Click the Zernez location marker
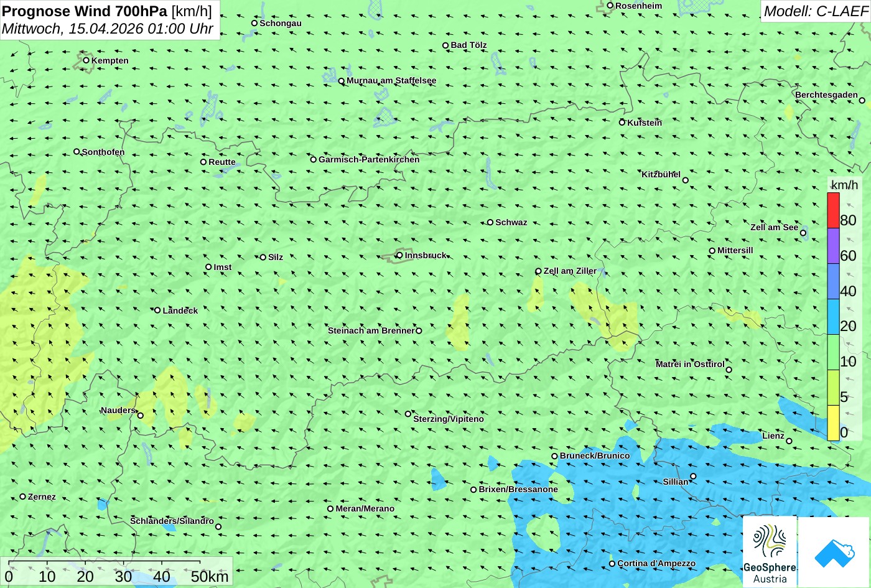Image resolution: width=871 pixels, height=588 pixels. tap(23, 497)
